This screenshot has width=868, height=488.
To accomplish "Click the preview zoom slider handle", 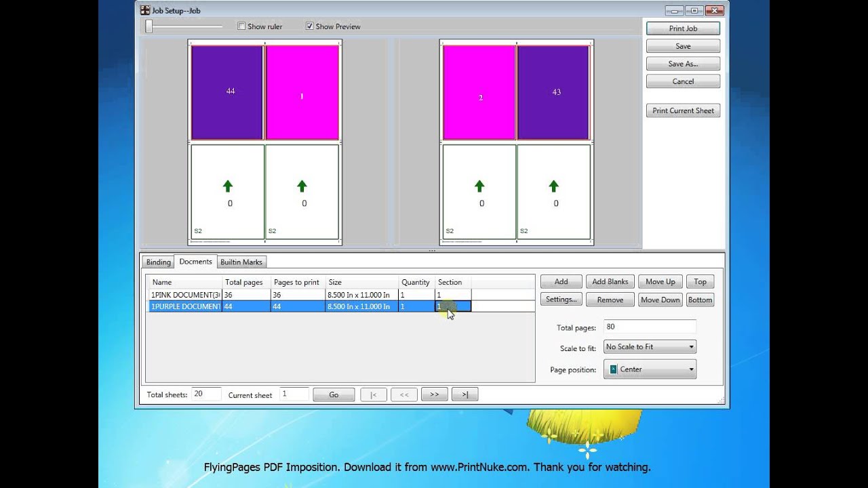I will [x=149, y=26].
